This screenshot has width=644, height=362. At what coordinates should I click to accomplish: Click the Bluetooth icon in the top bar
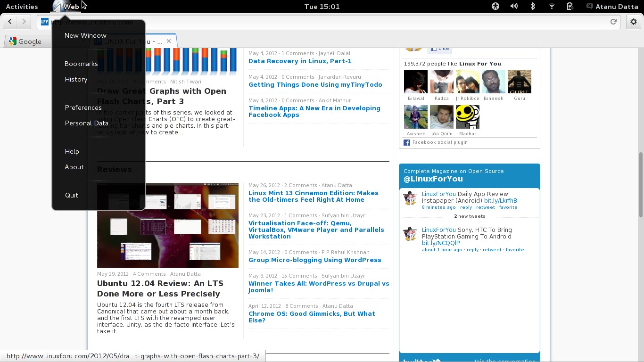click(533, 6)
